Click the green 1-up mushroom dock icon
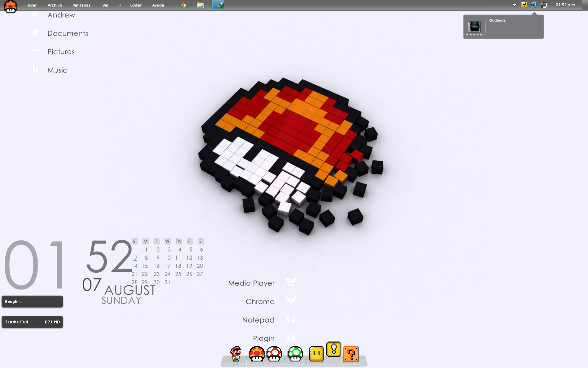 tap(295, 354)
